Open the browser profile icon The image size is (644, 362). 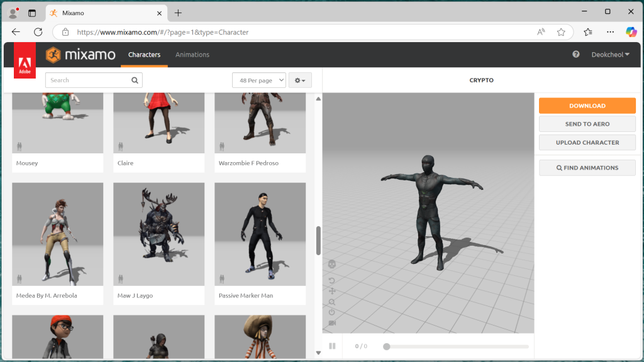point(13,13)
